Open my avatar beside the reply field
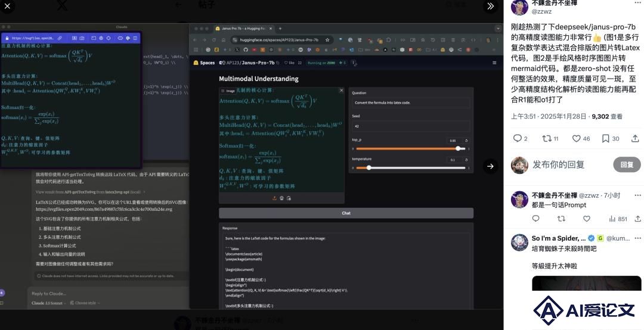644x330 pixels. tap(519, 164)
